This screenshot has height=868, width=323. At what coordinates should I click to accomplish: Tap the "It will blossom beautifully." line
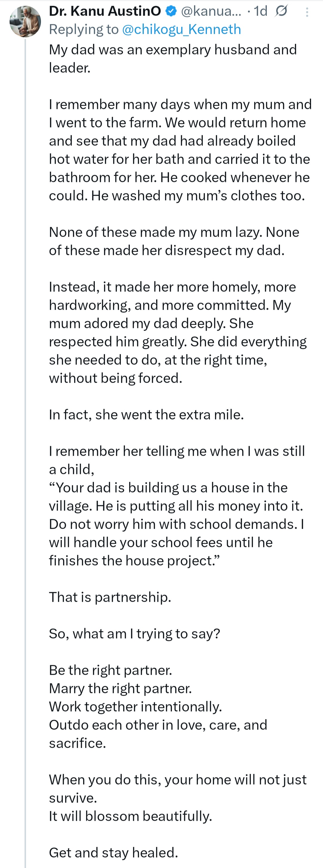pyautogui.click(x=131, y=816)
